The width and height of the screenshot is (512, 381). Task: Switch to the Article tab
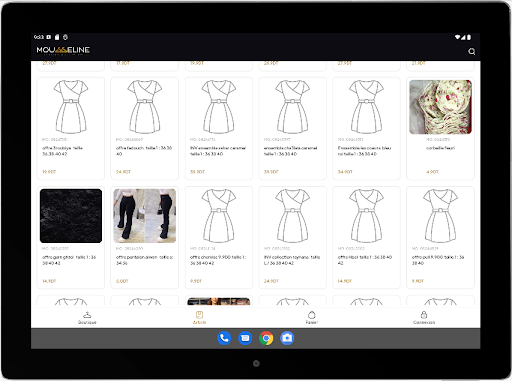click(199, 317)
